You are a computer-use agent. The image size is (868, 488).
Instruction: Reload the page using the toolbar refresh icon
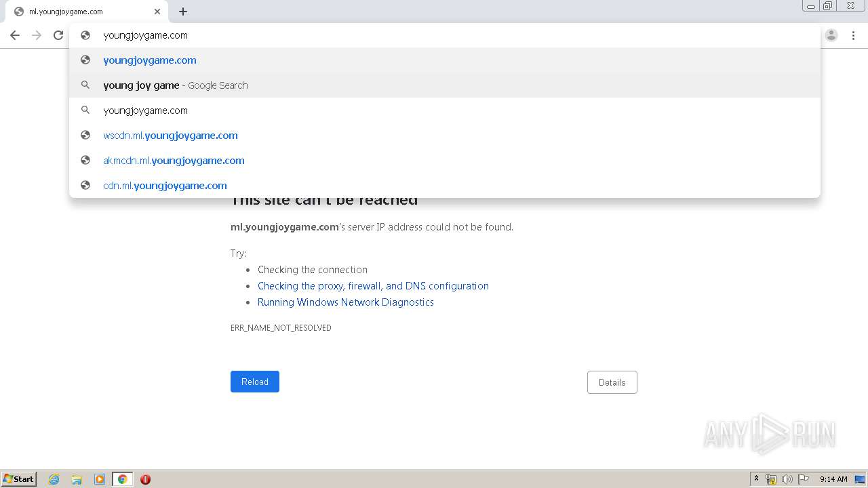(58, 35)
